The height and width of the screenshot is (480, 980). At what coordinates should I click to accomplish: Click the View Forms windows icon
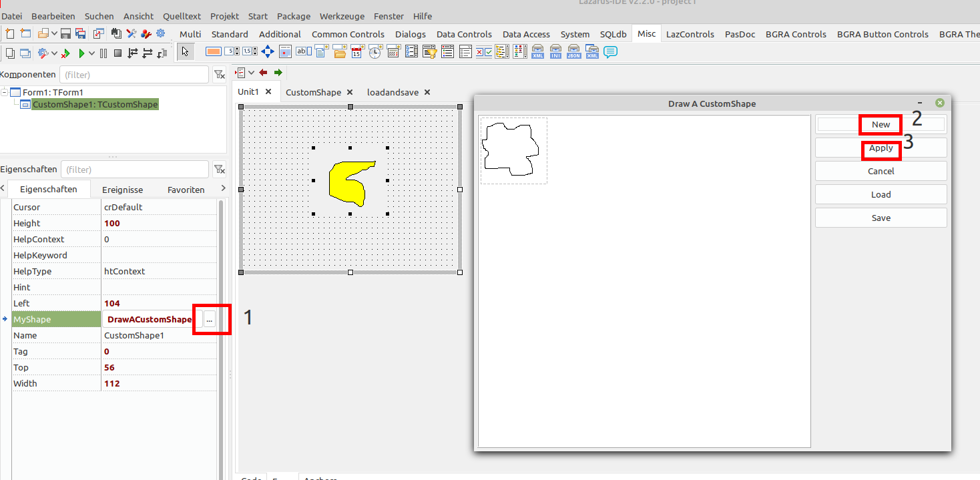tap(25, 53)
